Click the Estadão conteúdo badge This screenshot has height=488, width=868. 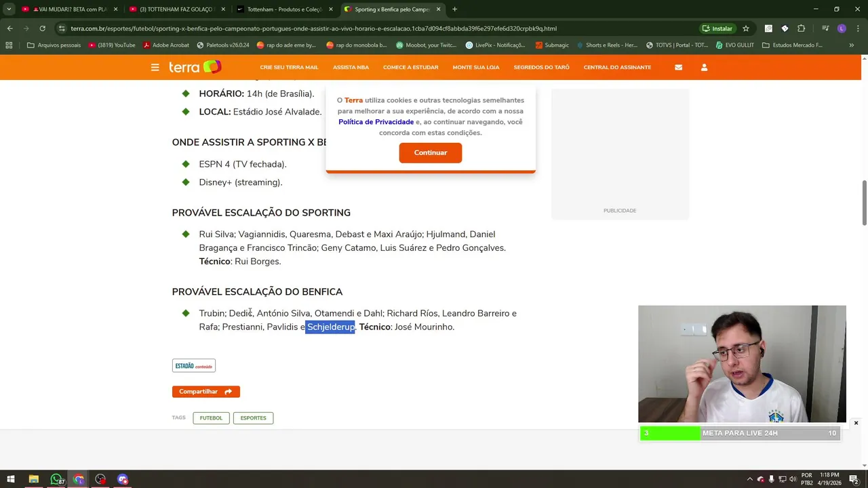194,366
